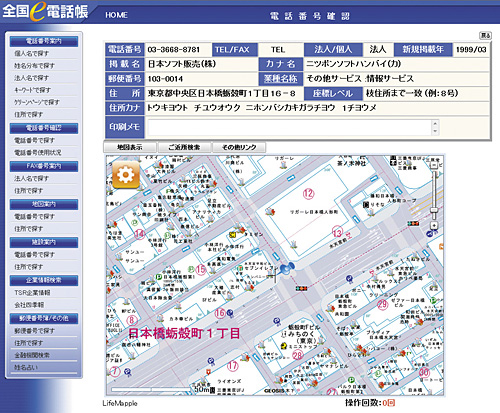This screenshot has width=500, height=413.
Task: Open TSR企業情報 in sidebar
Action: [32, 293]
